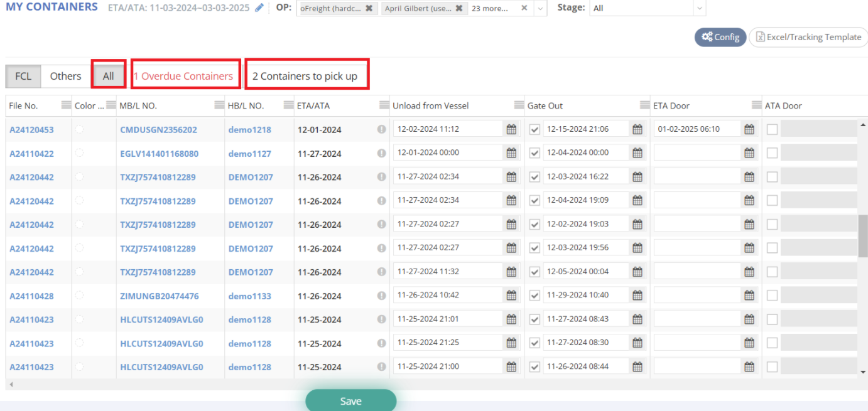Open calendar for Unload from Vessel in first row
Screen dimensions: 868x411
[511, 129]
